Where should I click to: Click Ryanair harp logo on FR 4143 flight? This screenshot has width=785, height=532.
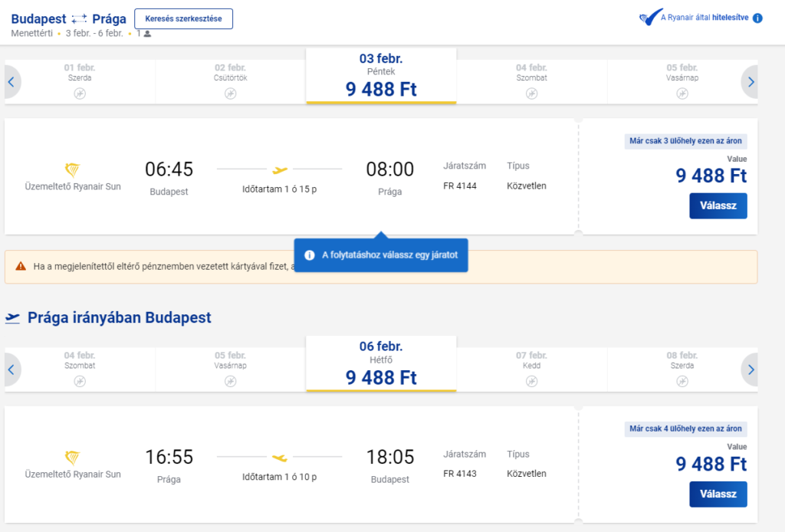(x=73, y=458)
